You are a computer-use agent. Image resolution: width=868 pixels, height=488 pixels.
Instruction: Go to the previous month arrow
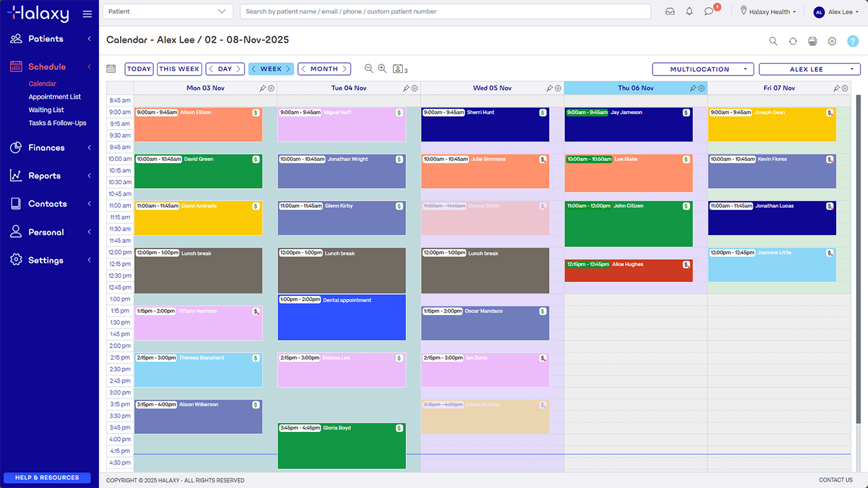(x=303, y=69)
